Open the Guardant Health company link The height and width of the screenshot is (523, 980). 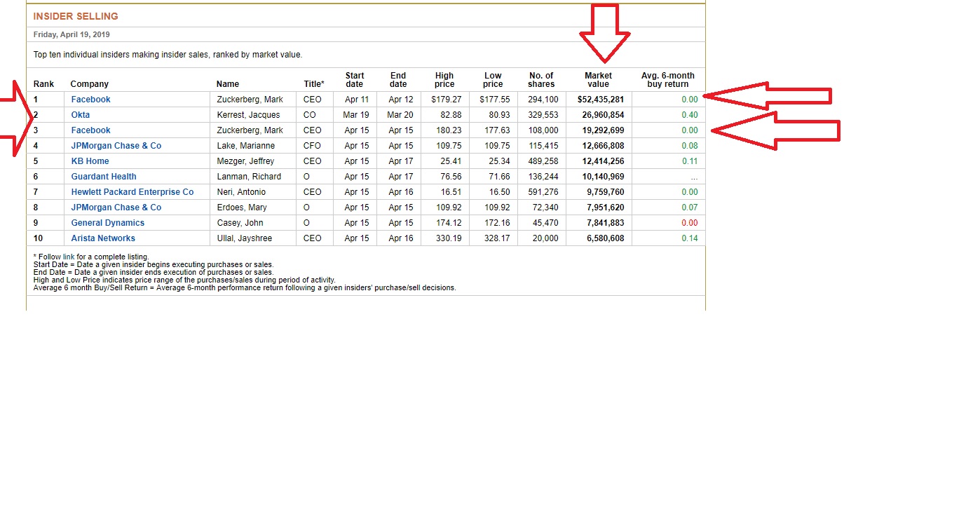104,177
